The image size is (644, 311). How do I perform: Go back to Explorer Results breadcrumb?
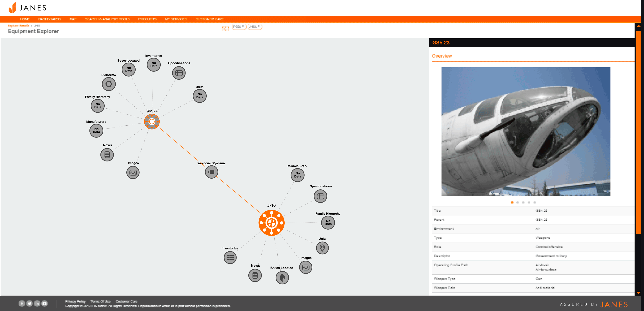tap(18, 26)
